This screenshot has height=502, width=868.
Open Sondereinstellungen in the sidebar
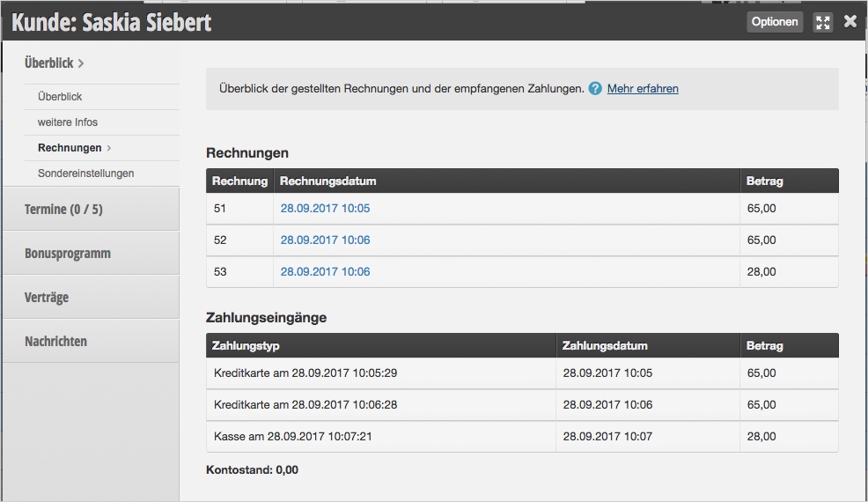click(85, 173)
